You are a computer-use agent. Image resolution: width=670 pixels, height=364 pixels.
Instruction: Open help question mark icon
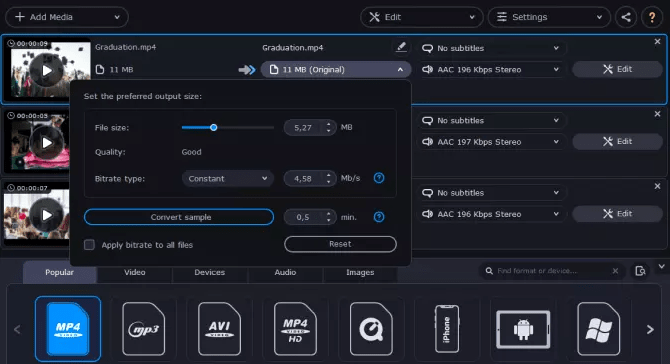[652, 17]
